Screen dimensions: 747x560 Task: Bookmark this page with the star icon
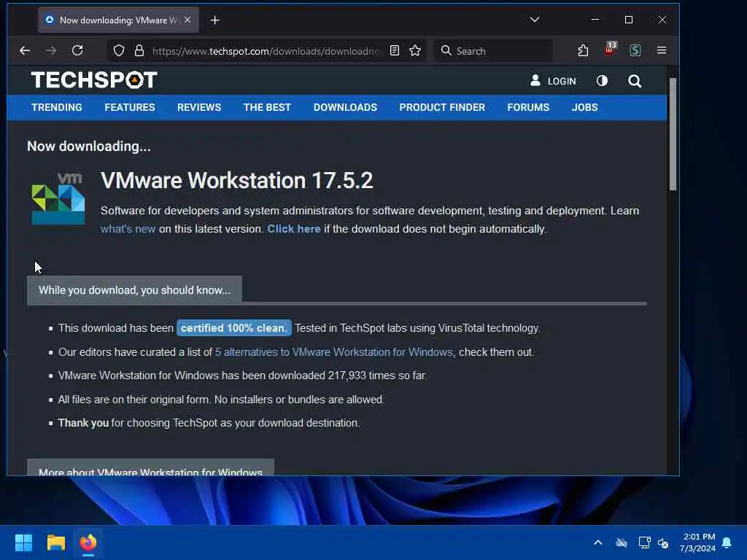(415, 50)
